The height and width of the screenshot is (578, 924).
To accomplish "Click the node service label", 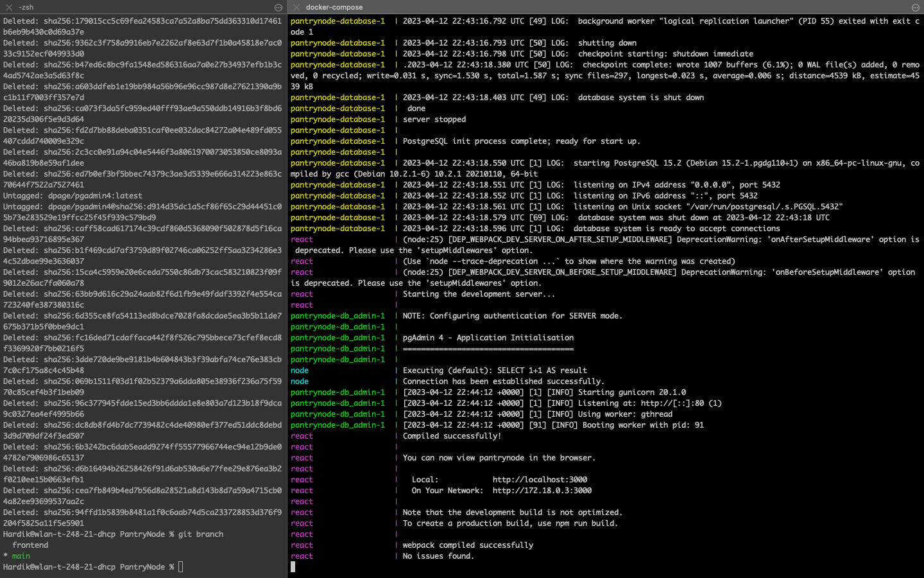I will coord(300,371).
